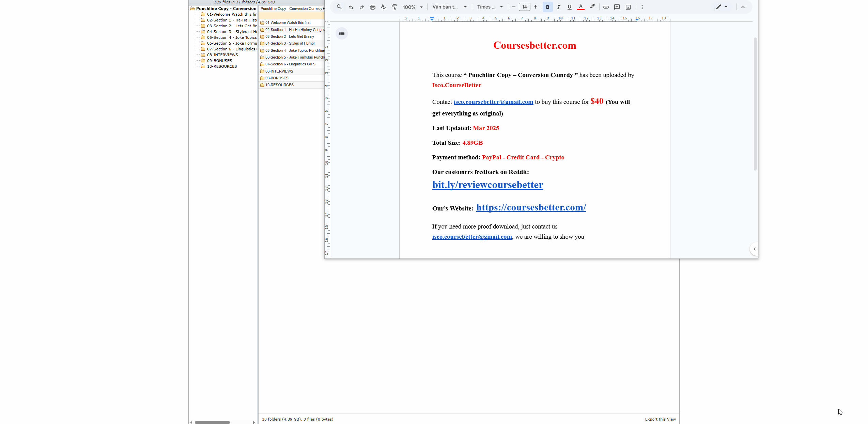This screenshot has height=424, width=868.
Task: Open the Times font dropdown
Action: 490,7
